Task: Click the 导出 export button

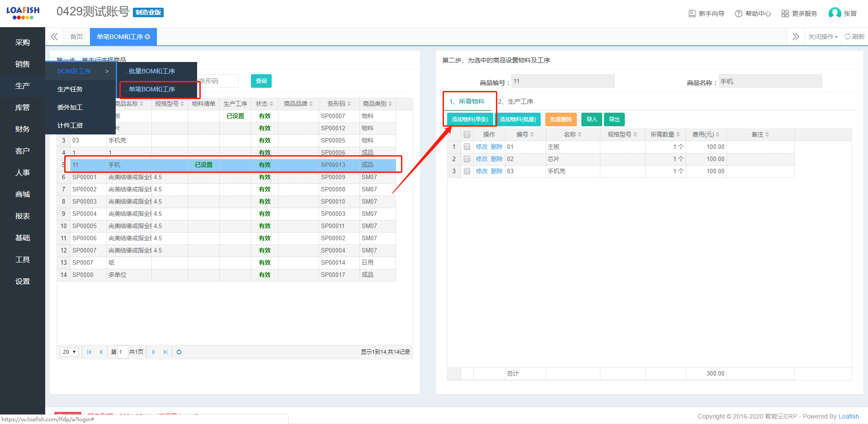Action: tap(614, 119)
